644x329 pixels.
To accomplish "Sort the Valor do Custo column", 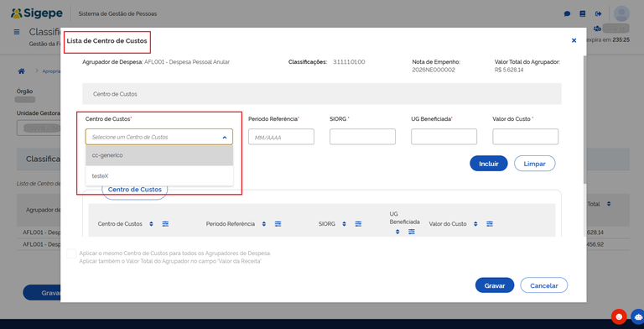I will click(x=475, y=224).
